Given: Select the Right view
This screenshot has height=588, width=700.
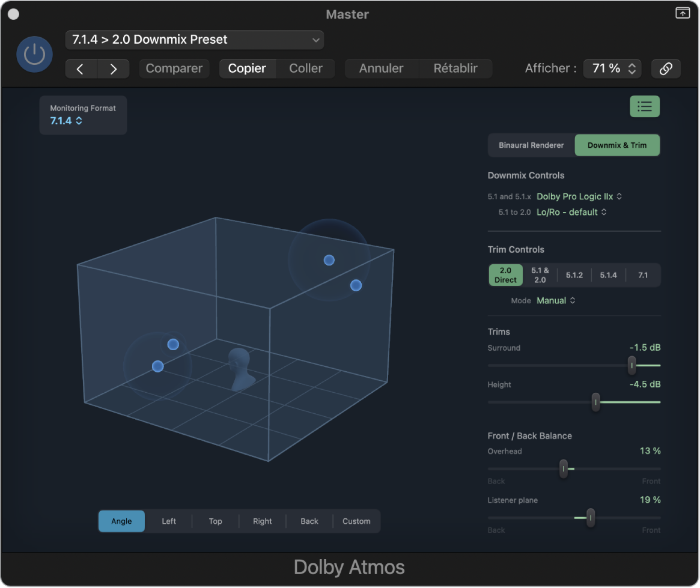Looking at the screenshot, I should (263, 521).
